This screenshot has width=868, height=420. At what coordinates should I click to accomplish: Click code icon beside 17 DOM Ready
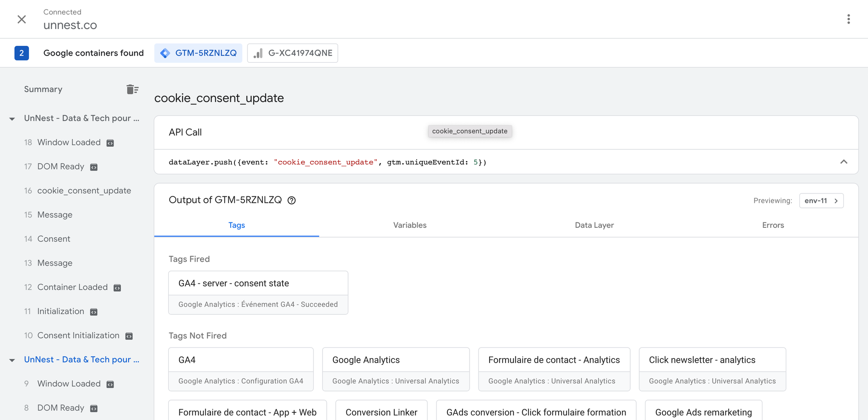pyautogui.click(x=94, y=167)
